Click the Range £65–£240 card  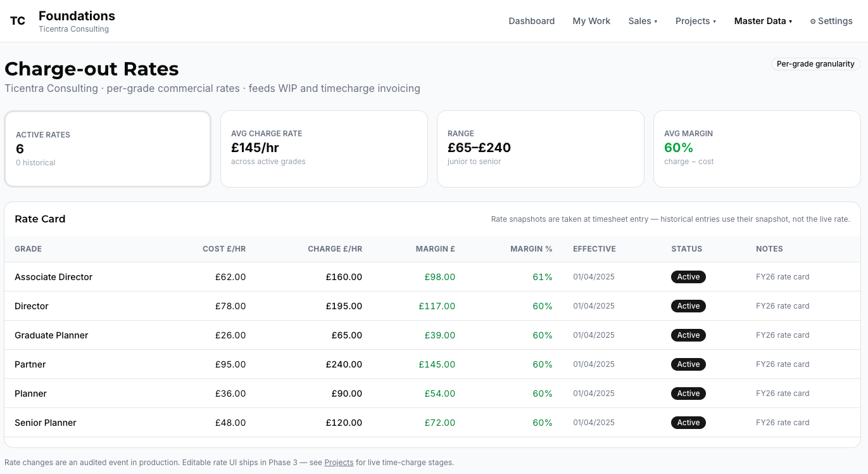(541, 149)
